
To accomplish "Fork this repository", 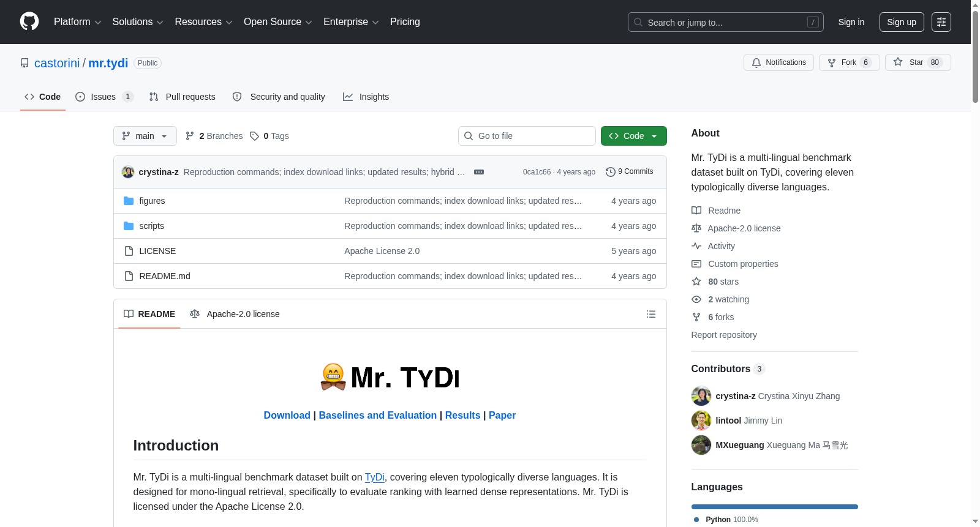I will pos(849,62).
